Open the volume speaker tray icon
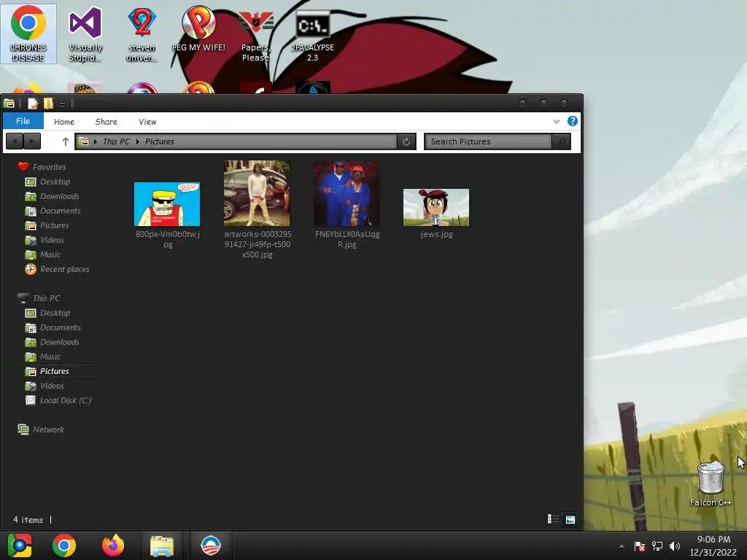 (675, 546)
